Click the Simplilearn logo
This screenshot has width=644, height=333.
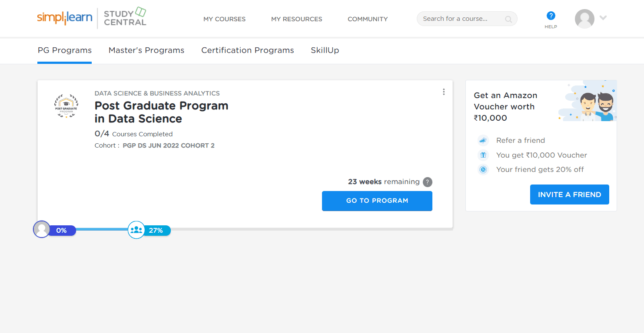point(65,18)
